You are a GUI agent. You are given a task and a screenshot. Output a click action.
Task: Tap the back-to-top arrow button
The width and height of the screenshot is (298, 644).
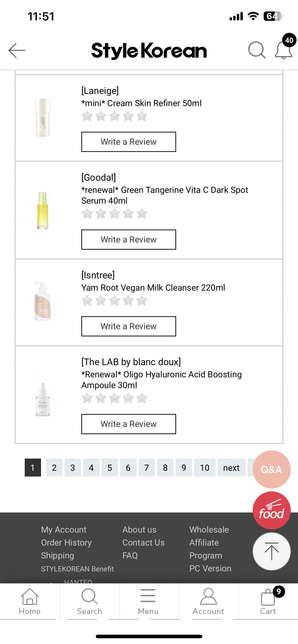271,551
